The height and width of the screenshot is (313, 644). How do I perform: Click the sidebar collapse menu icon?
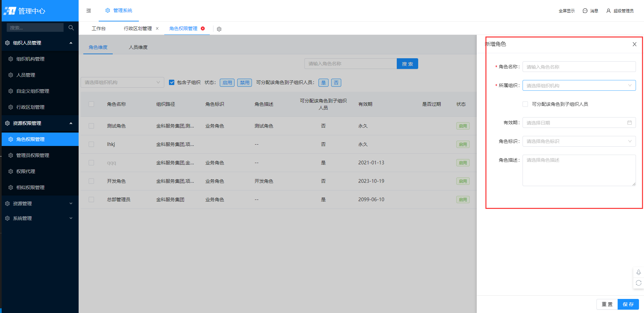click(89, 11)
